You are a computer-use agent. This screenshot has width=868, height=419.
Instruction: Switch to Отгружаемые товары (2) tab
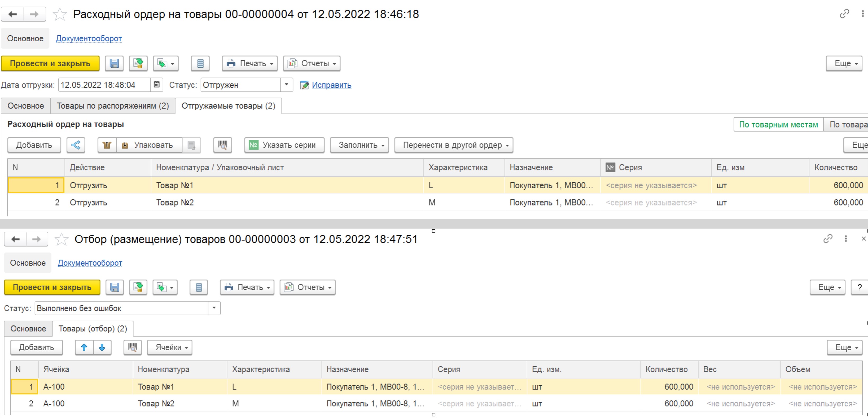click(229, 106)
